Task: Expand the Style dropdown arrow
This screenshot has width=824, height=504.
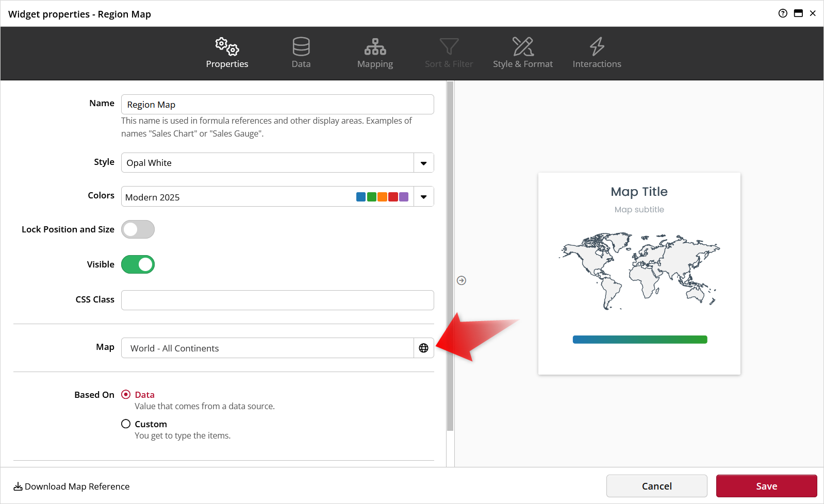Action: [424, 163]
